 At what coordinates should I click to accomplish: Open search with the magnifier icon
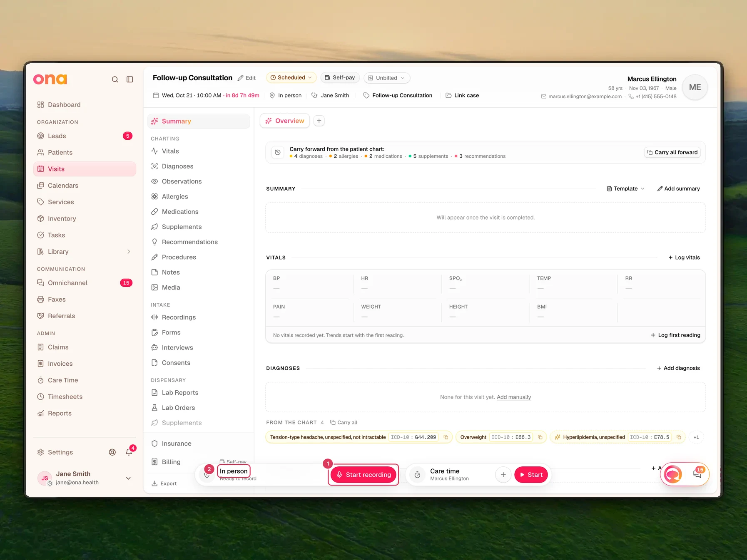tap(115, 79)
